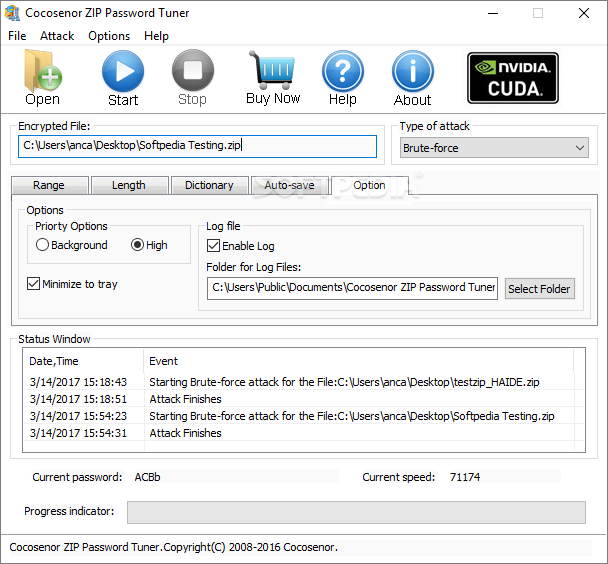The width and height of the screenshot is (608, 564).
Task: Click the grey Stop icon
Action: click(193, 71)
